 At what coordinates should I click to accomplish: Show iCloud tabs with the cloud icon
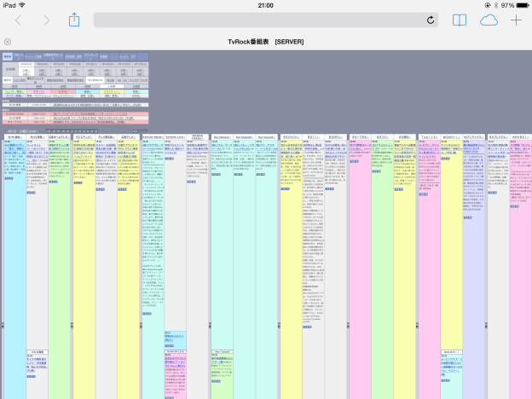point(489,20)
